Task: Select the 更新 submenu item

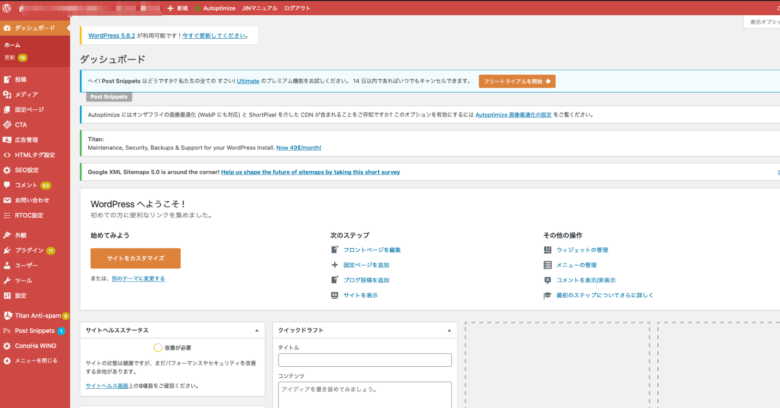Action: coord(15,58)
